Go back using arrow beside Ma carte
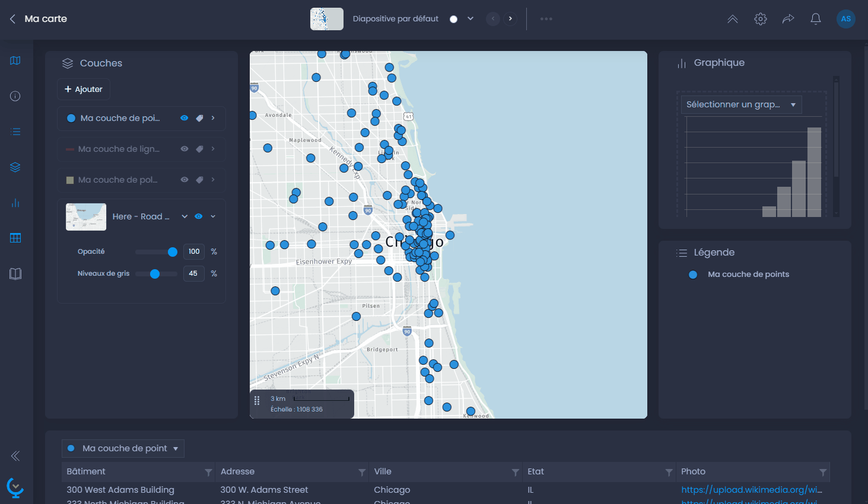 coord(12,19)
